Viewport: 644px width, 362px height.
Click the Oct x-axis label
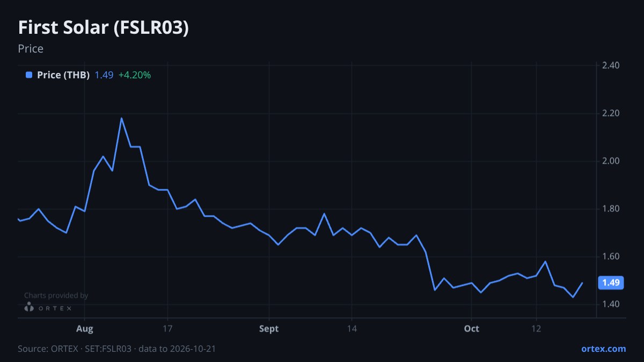point(471,329)
